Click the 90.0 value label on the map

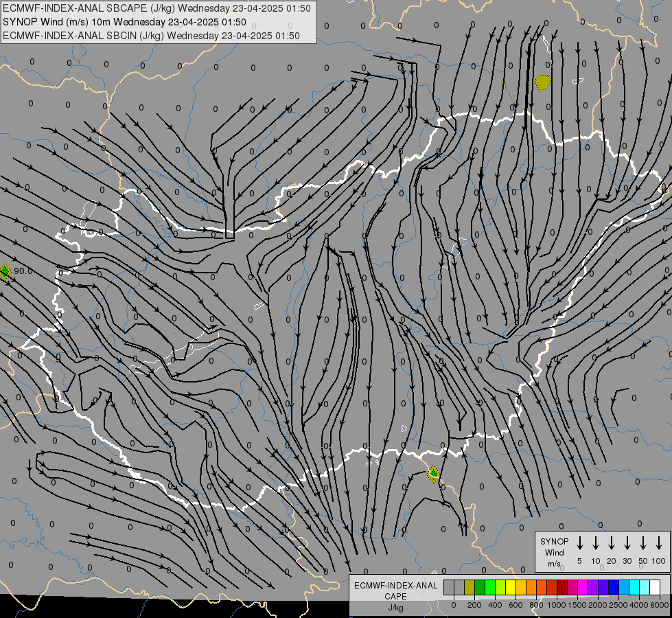[x=23, y=271]
